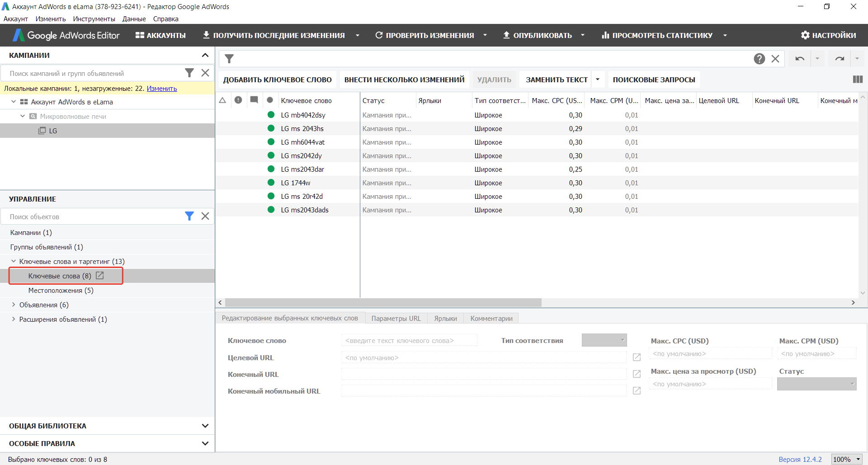This screenshot has width=868, height=465.
Task: Click Заменить текст button
Action: coord(557,80)
